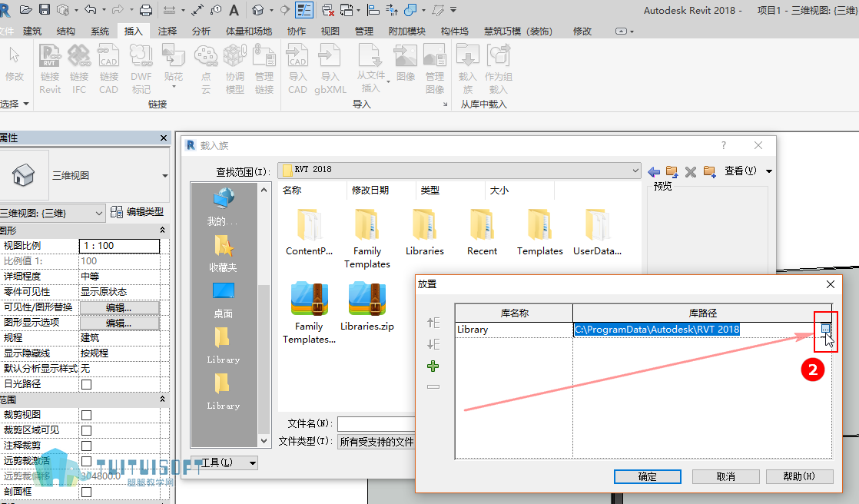Click Load as Group (作为组载入)

coord(499,68)
